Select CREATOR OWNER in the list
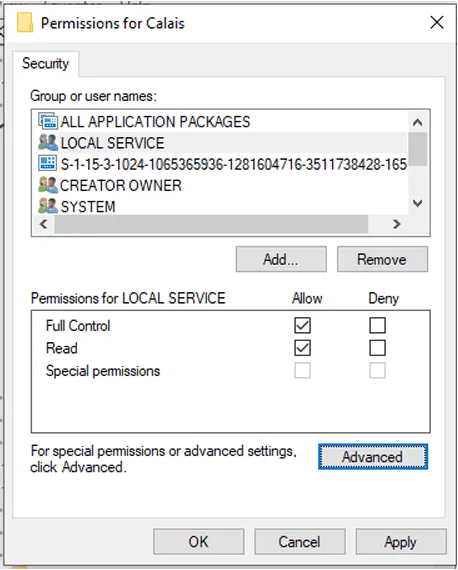The height and width of the screenshot is (570, 458). [222, 185]
